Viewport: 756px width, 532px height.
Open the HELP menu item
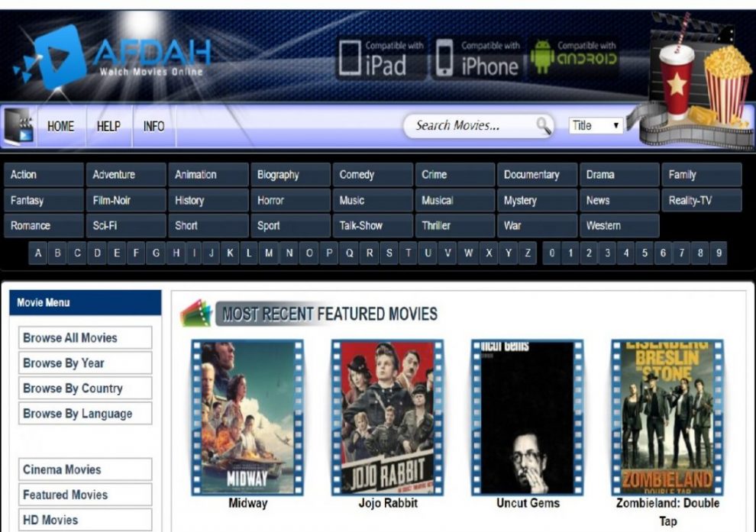108,126
